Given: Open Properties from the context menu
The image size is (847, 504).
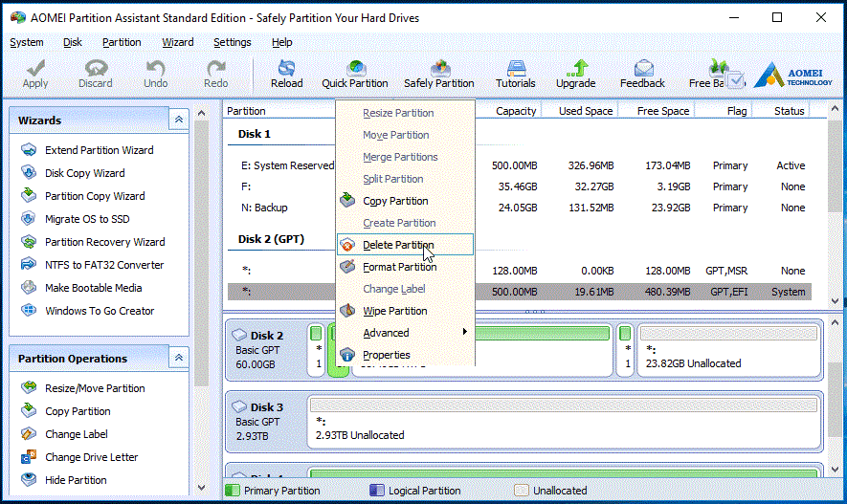Looking at the screenshot, I should (405, 355).
